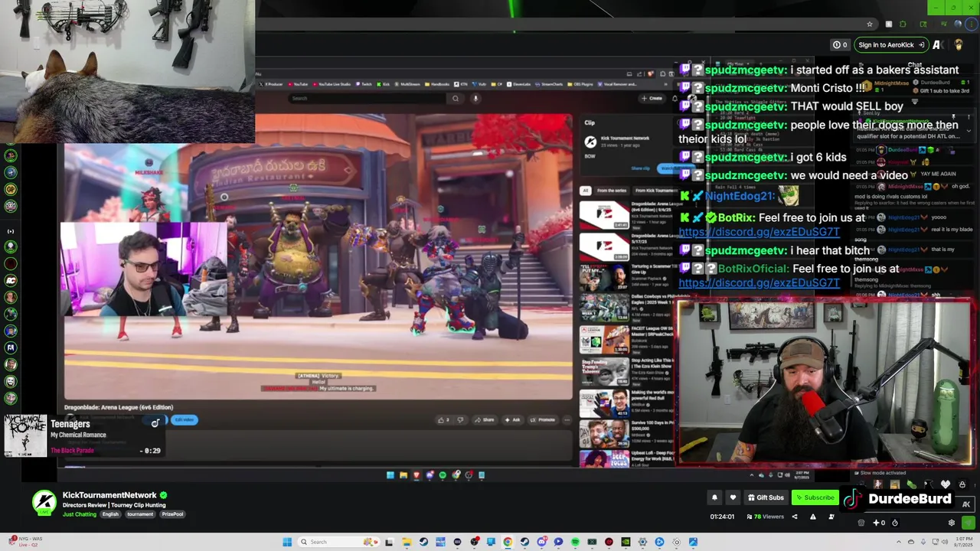Open Discord from the Windows taskbar
This screenshot has width=980, height=551.
(541, 542)
